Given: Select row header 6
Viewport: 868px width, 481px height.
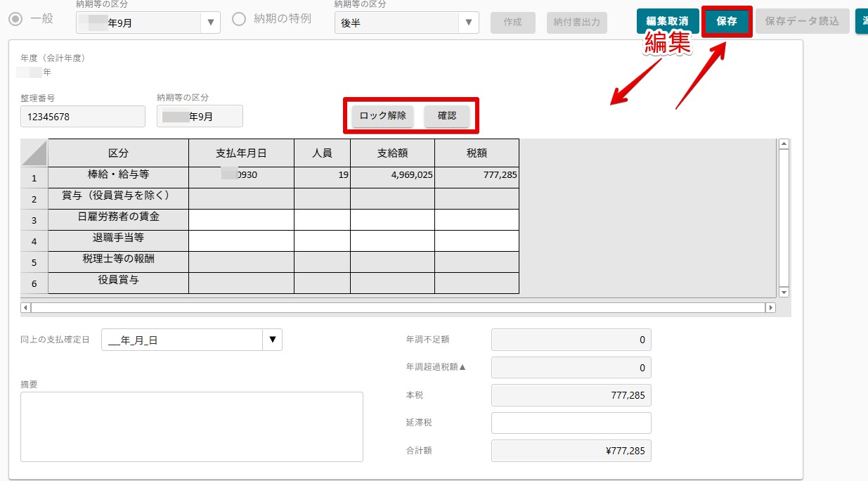Looking at the screenshot, I should click(34, 283).
